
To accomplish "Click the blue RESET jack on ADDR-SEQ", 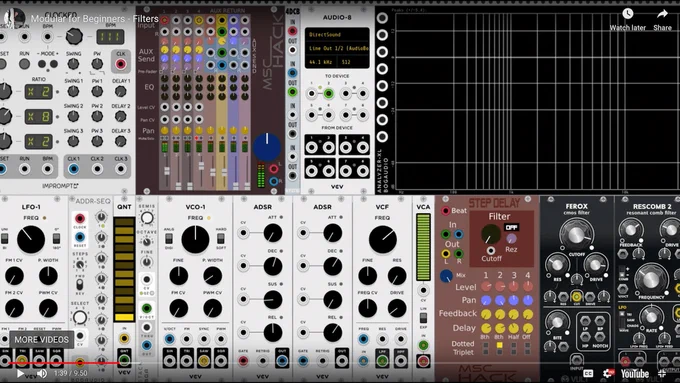I will click(80, 237).
